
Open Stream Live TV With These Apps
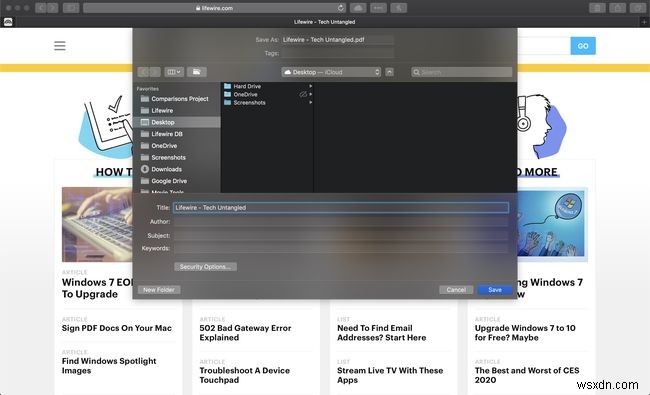[390, 375]
